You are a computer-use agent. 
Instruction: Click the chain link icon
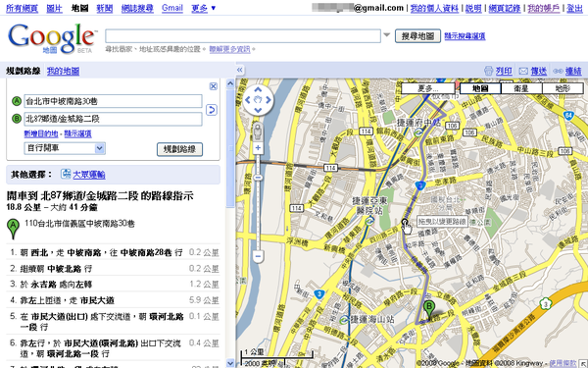558,71
